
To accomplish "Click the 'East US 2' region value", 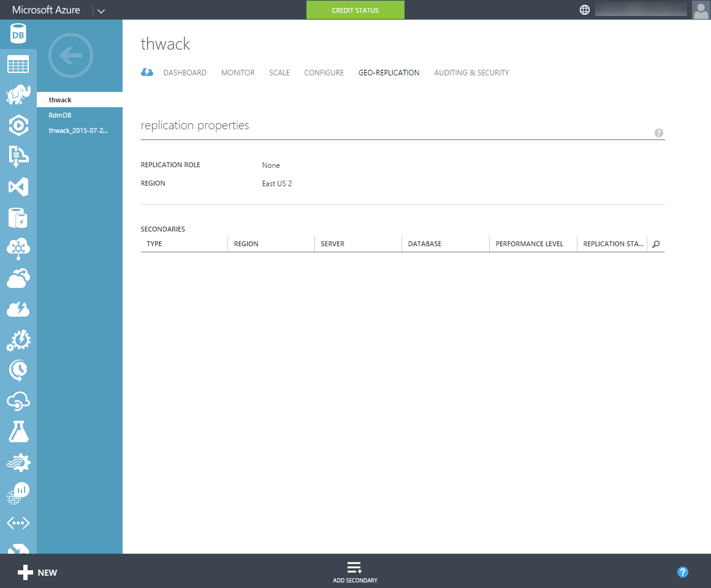I will pyautogui.click(x=277, y=184).
